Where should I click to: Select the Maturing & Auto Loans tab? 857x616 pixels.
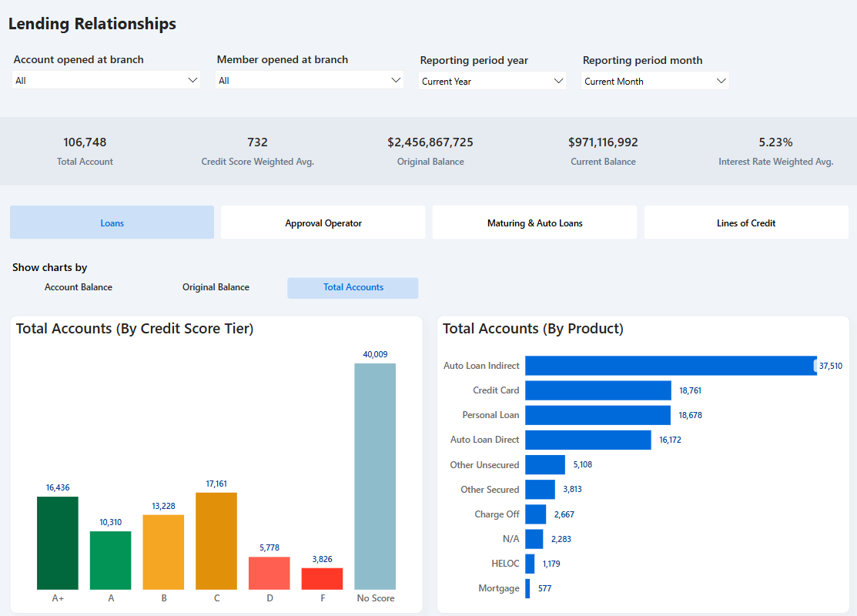tap(534, 223)
